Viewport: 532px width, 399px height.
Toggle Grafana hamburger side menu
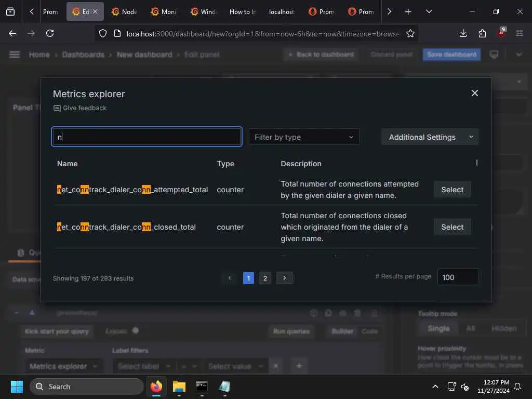[14, 54]
